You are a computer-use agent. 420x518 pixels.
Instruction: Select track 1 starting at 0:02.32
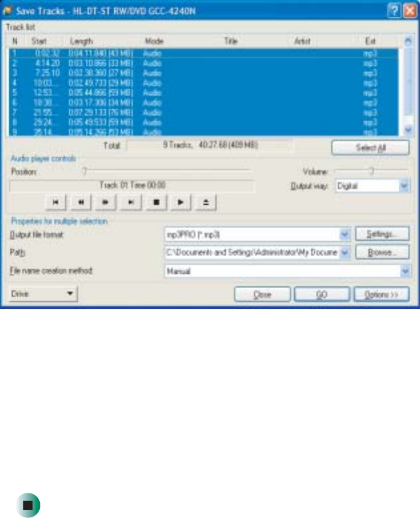tap(203, 53)
